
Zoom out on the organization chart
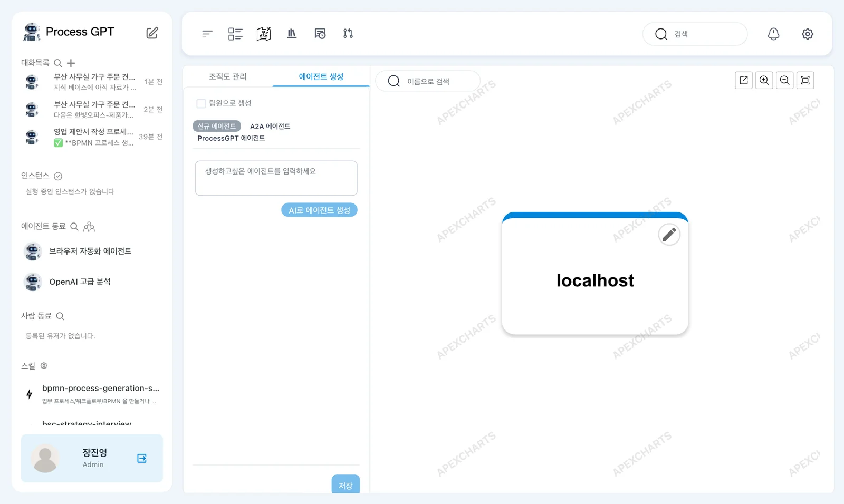click(x=784, y=80)
